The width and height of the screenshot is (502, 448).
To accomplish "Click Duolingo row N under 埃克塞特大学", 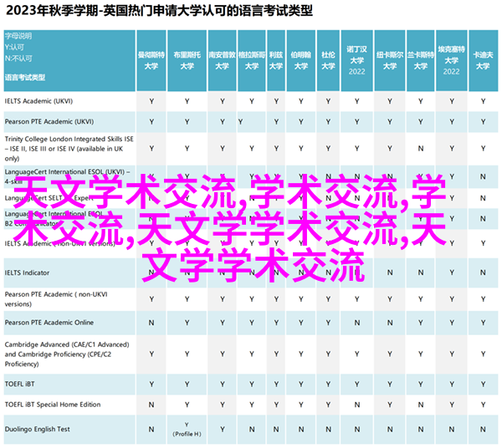I will pos(452,429).
